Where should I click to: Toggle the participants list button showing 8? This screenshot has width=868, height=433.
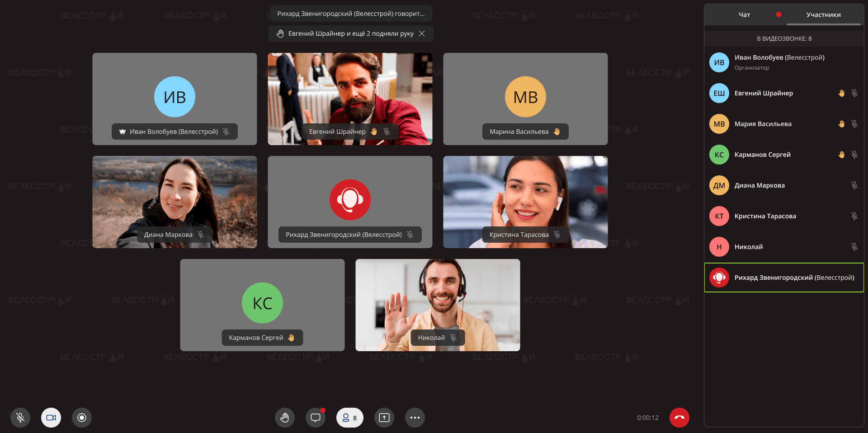click(350, 418)
